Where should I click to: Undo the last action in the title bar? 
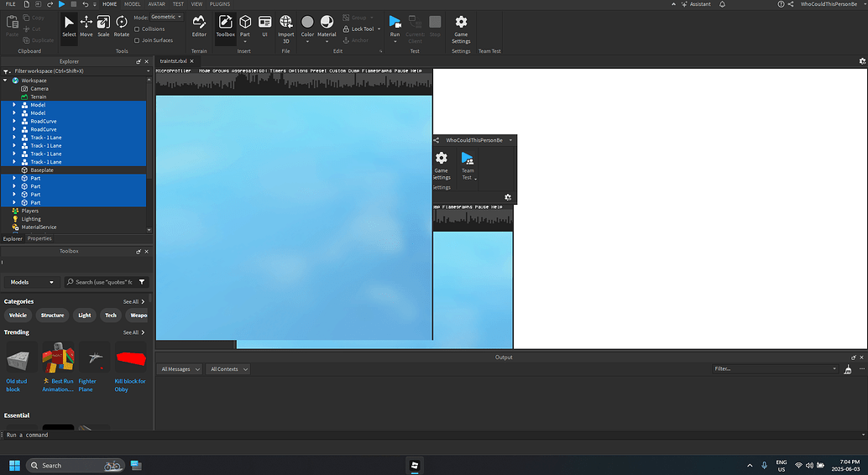(x=86, y=4)
